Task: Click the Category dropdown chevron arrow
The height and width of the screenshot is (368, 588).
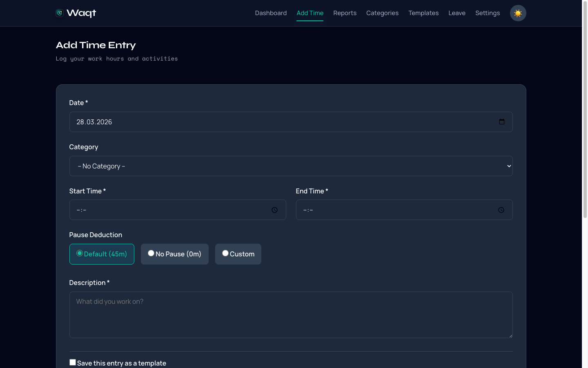Action: point(508,166)
